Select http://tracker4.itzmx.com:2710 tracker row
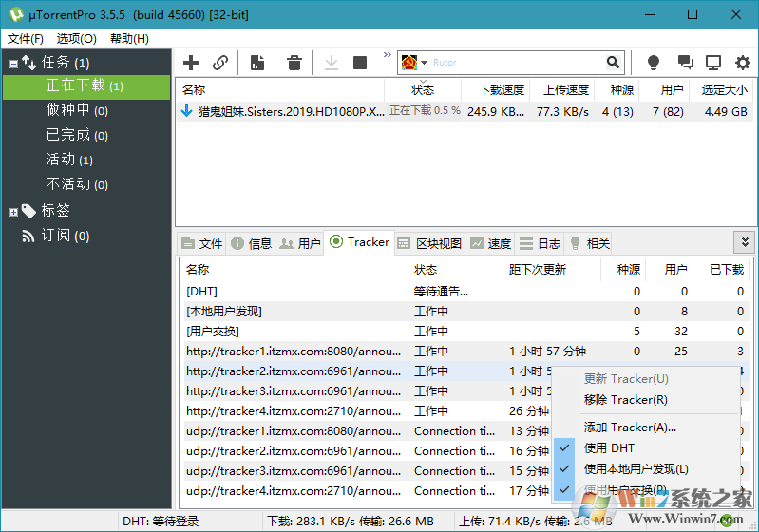Image resolution: width=759 pixels, height=532 pixels. pyautogui.click(x=366, y=411)
